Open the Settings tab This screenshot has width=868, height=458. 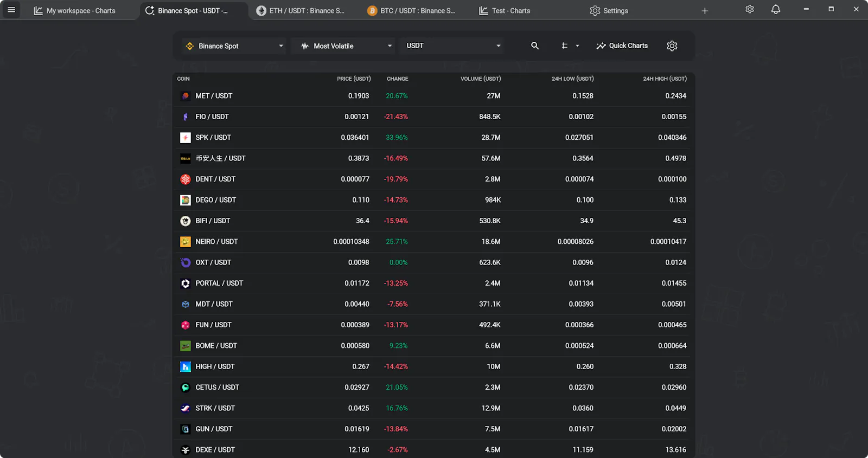click(x=609, y=11)
